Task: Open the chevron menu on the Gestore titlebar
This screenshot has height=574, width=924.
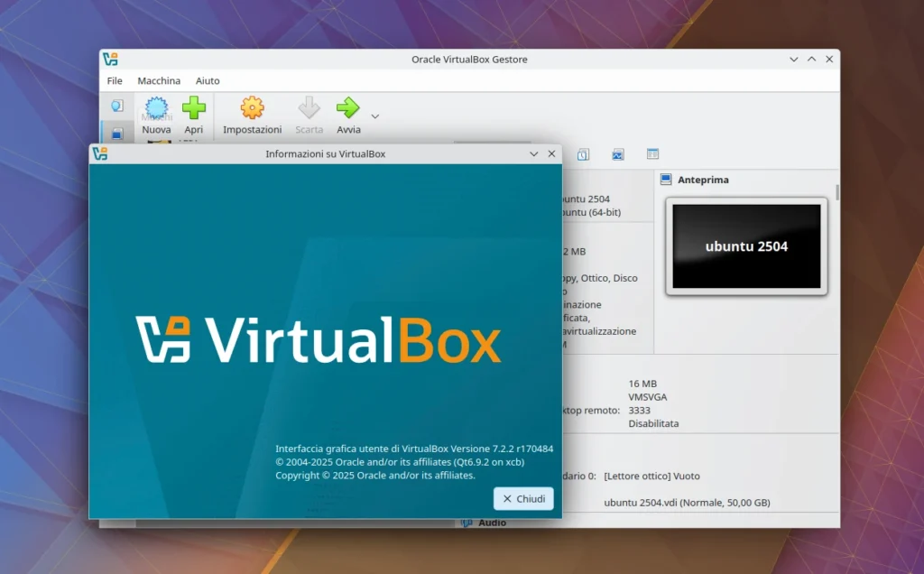Action: click(793, 59)
